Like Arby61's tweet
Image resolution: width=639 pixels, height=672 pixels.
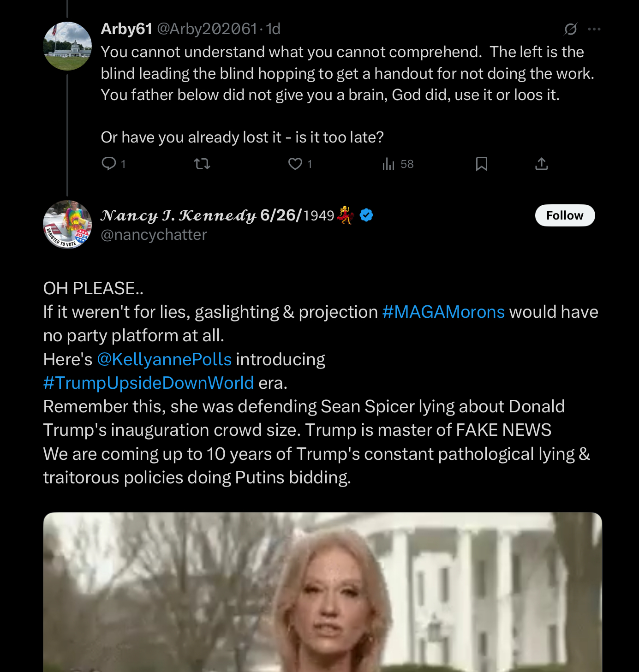(x=295, y=164)
